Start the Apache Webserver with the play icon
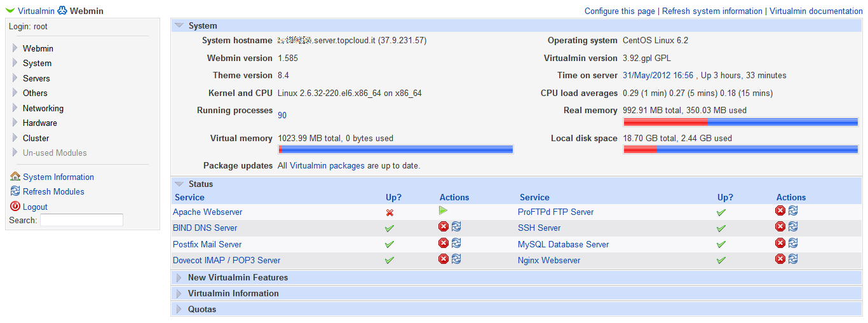This screenshot has height=323, width=868. tap(443, 210)
